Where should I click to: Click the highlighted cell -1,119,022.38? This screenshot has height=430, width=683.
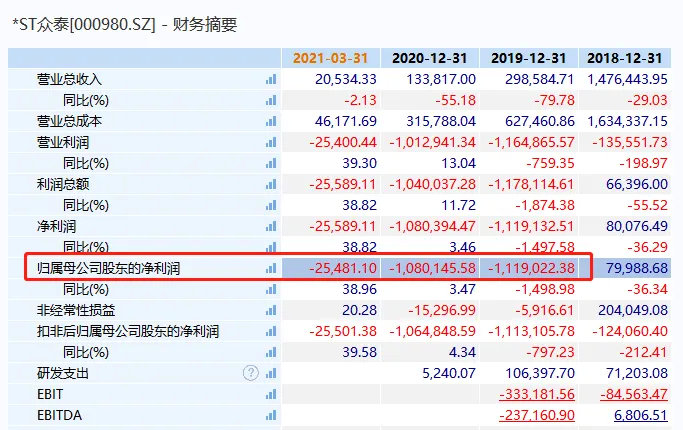[x=531, y=268]
